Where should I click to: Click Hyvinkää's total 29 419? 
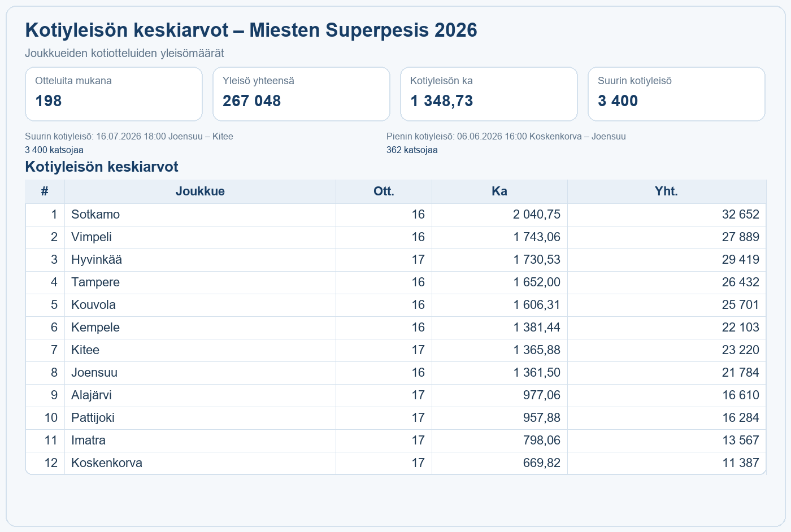pyautogui.click(x=741, y=260)
